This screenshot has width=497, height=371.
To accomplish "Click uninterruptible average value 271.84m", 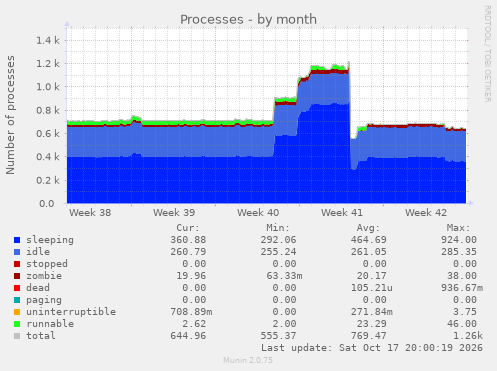I will (372, 312).
